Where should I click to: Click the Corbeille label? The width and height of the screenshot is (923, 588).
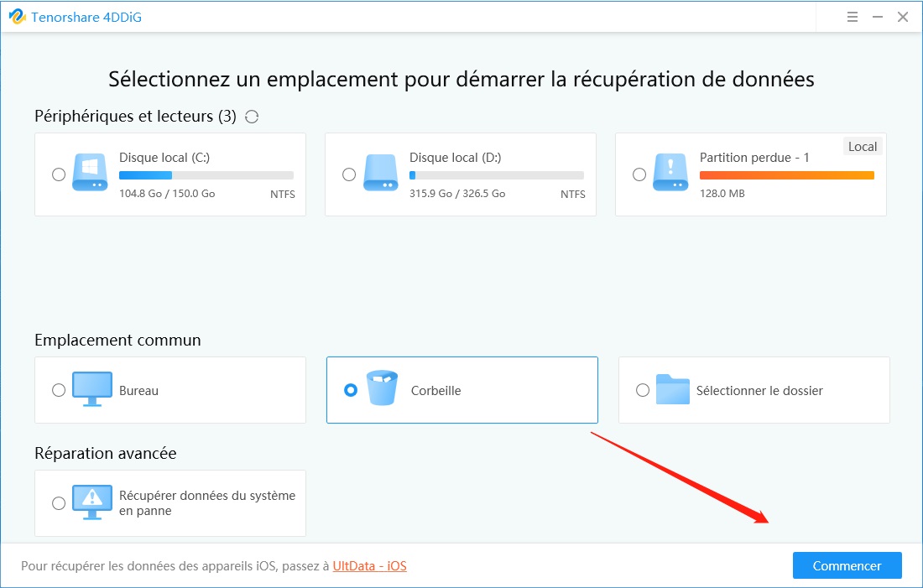435,391
